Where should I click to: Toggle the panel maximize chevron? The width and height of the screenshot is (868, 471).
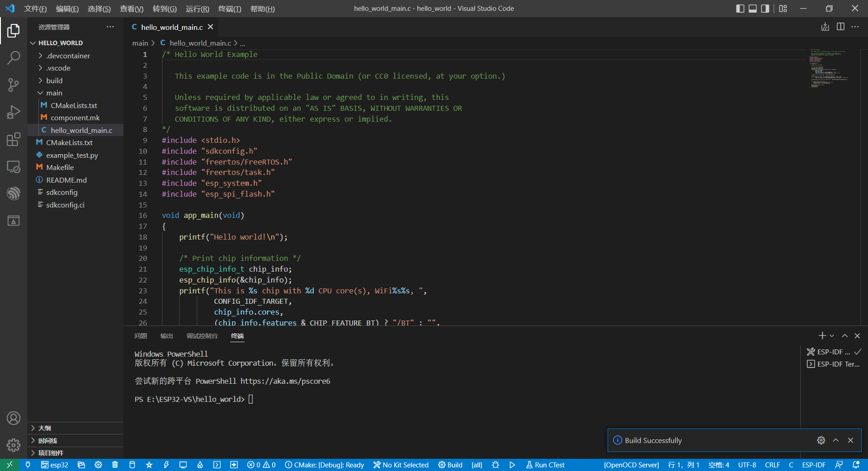[x=844, y=335]
